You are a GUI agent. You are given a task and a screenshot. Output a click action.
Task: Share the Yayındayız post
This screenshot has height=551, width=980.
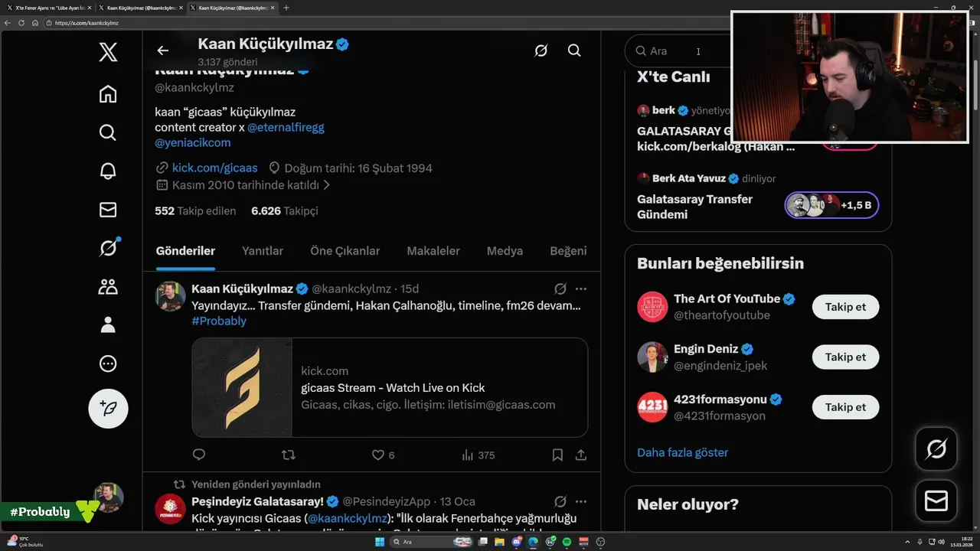pyautogui.click(x=581, y=455)
